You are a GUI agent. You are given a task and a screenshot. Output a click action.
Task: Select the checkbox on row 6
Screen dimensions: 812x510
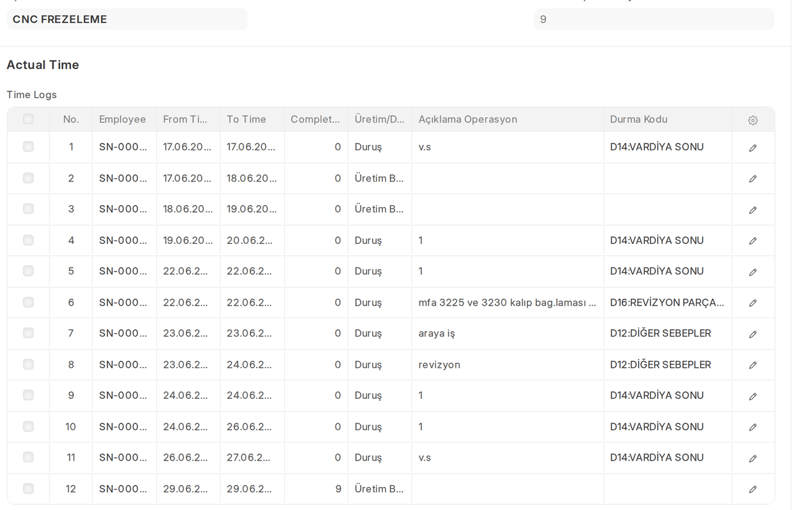tap(28, 302)
